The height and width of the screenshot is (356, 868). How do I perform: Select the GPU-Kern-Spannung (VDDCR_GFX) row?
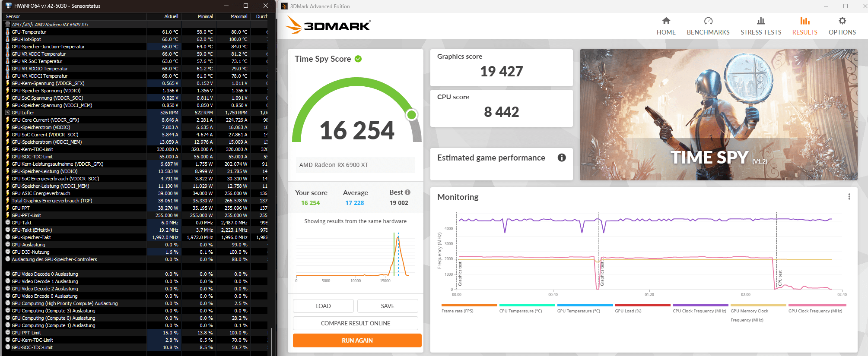click(136, 83)
